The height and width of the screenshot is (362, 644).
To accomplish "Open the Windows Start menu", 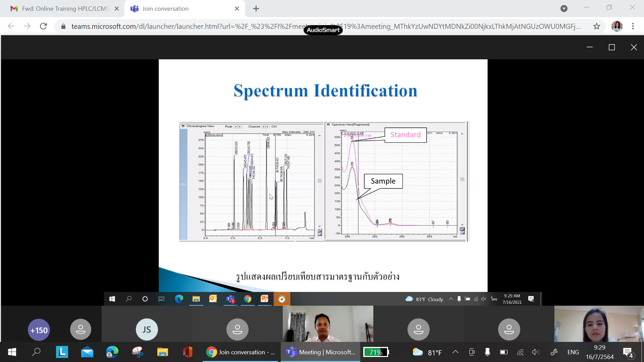I will [x=12, y=352].
